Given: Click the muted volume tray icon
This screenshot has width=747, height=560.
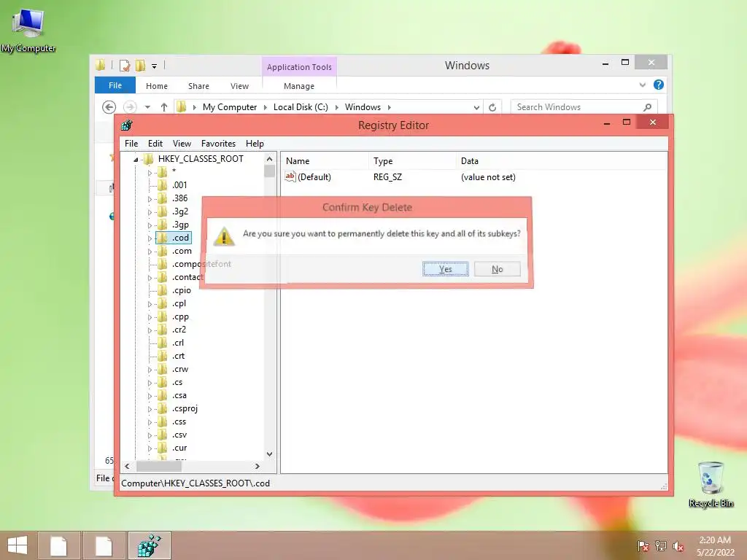Looking at the screenshot, I should coord(678,545).
